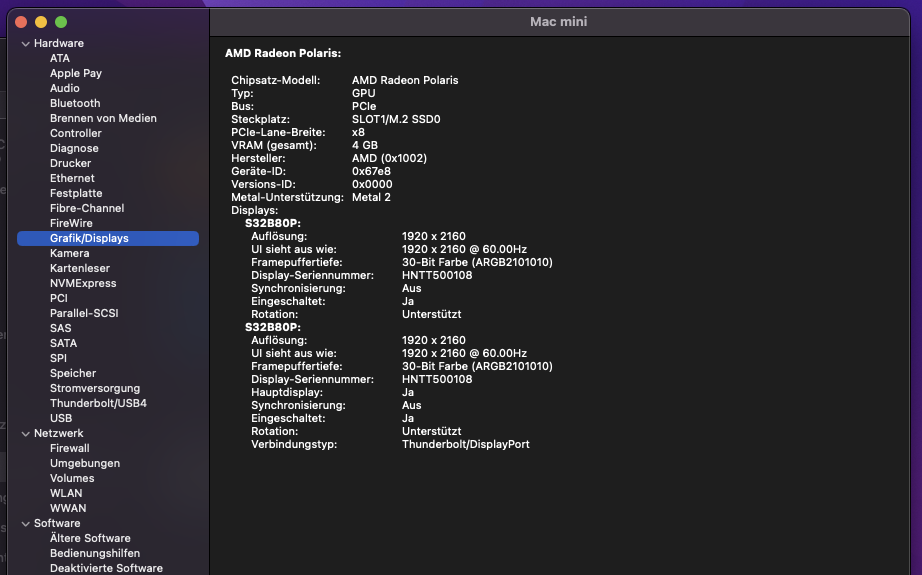
Task: Select Brennen von Medien entry
Action: (x=103, y=118)
